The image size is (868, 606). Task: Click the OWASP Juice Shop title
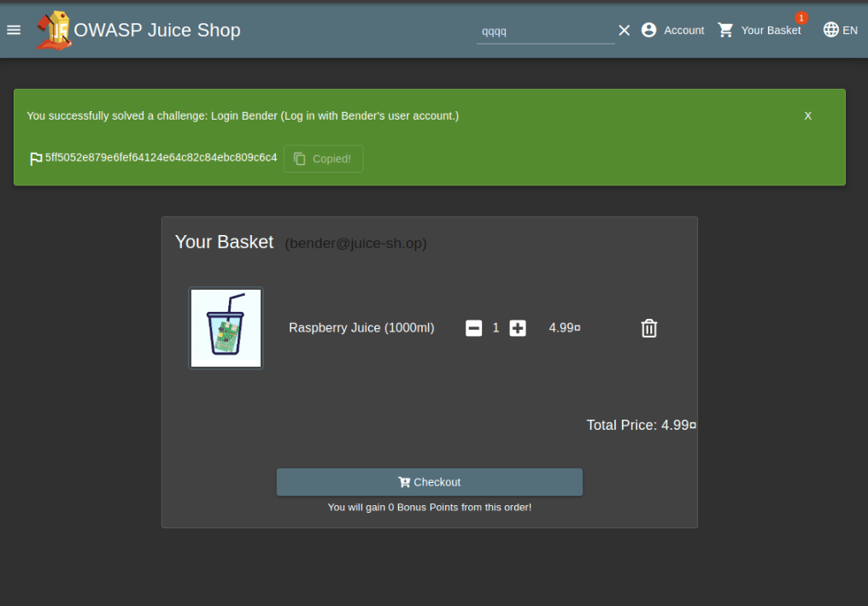[157, 30]
